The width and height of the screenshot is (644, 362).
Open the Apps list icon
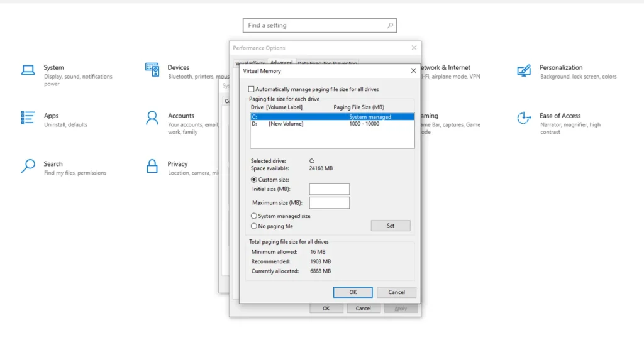pos(28,118)
